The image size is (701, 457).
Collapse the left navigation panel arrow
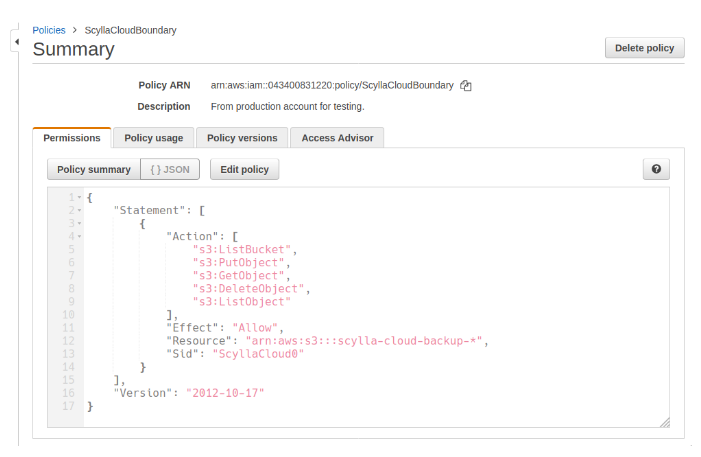[16, 42]
